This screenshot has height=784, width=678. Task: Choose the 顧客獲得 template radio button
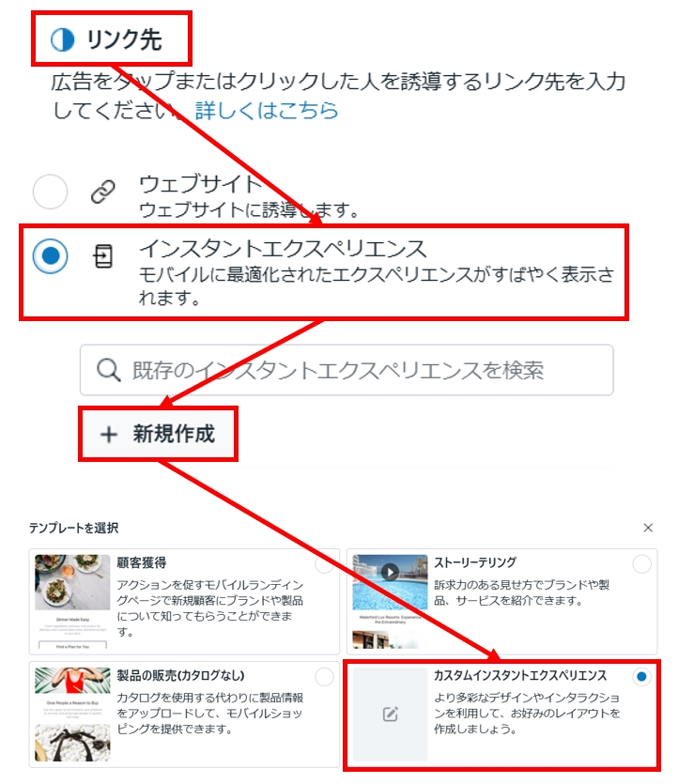(x=325, y=564)
